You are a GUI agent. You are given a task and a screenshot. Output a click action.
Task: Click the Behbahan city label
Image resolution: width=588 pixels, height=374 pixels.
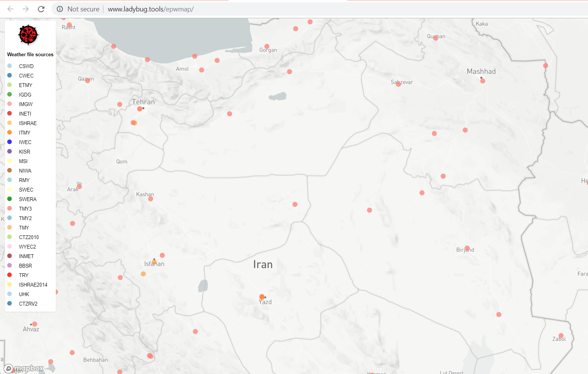pyautogui.click(x=96, y=360)
